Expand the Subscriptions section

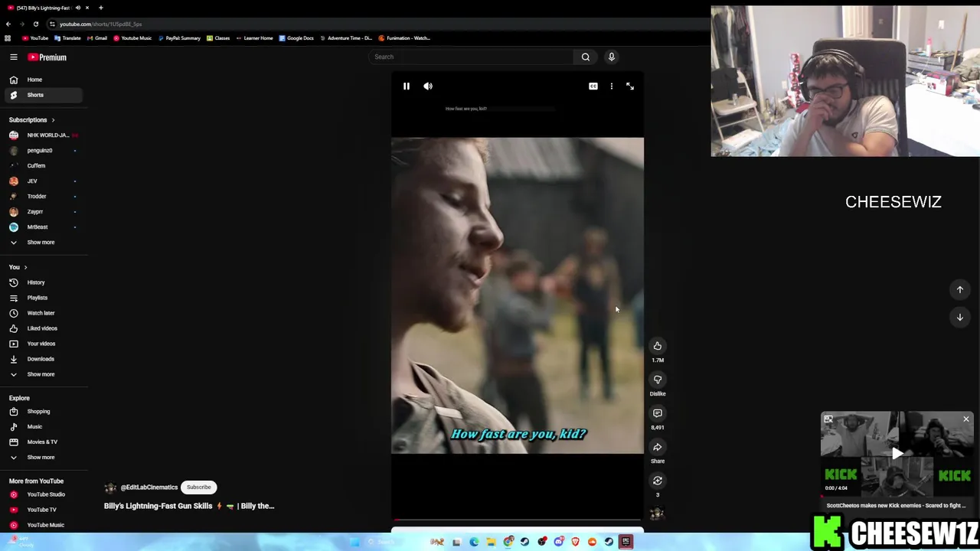(x=32, y=120)
